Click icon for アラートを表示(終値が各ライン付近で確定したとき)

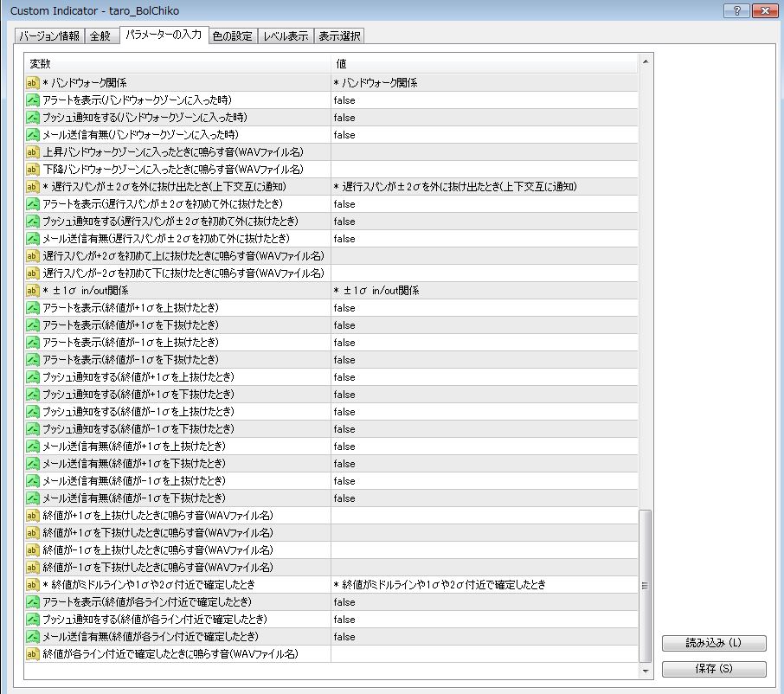tap(33, 602)
